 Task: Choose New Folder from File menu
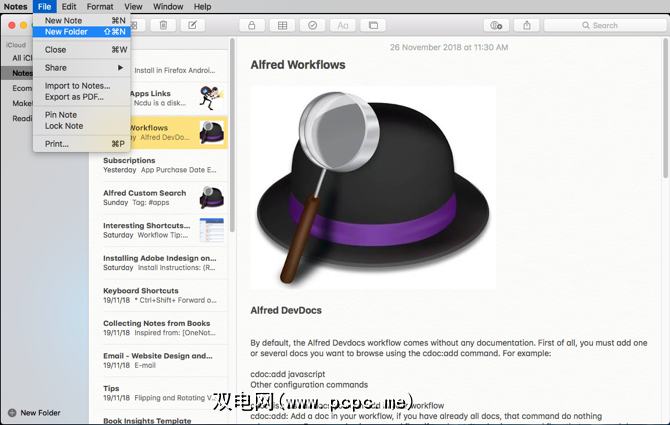point(82,32)
